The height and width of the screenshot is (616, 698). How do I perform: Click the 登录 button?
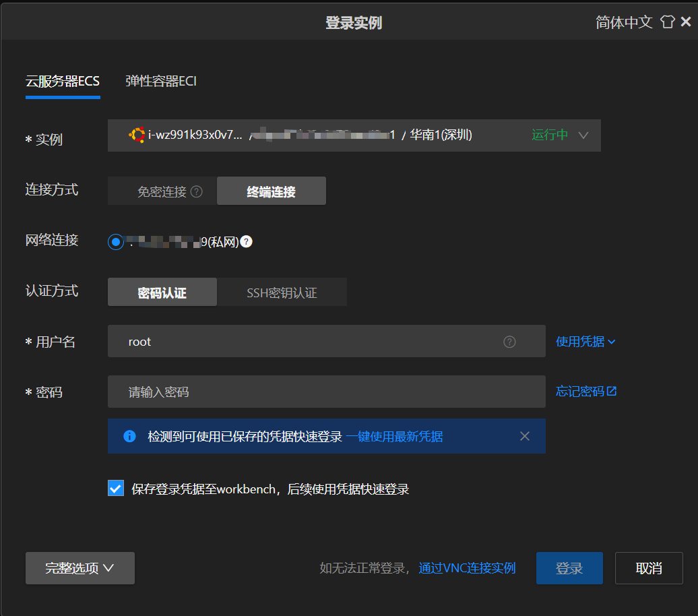[569, 568]
